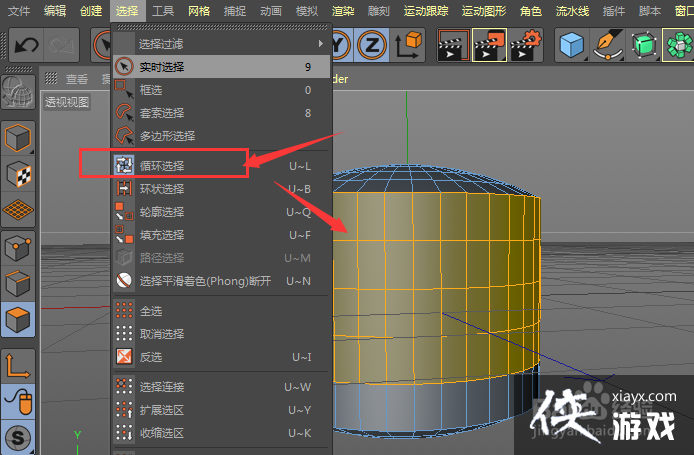Enable texture mode checkered cube icon

pyautogui.click(x=18, y=173)
